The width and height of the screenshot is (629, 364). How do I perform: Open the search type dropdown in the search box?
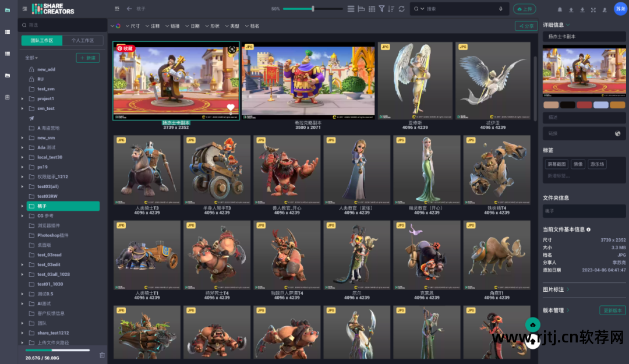tap(419, 9)
